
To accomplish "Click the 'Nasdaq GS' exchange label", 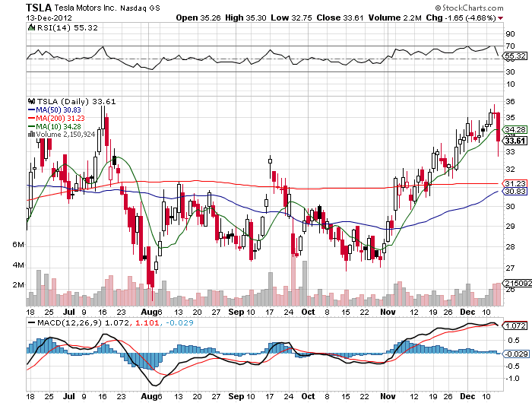I will tap(140, 8).
